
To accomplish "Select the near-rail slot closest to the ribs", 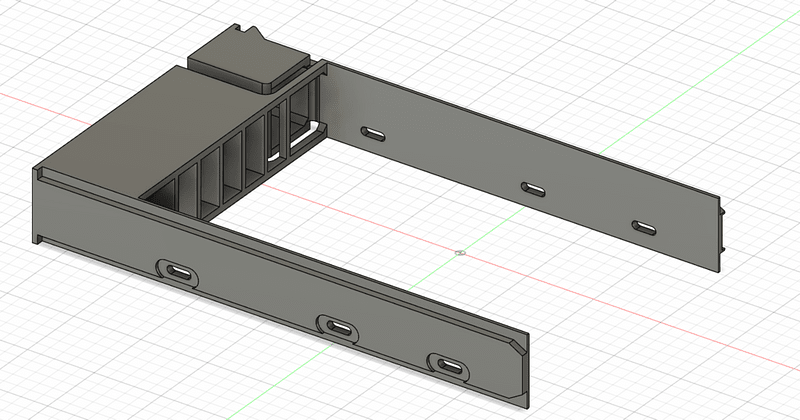I will tap(177, 272).
